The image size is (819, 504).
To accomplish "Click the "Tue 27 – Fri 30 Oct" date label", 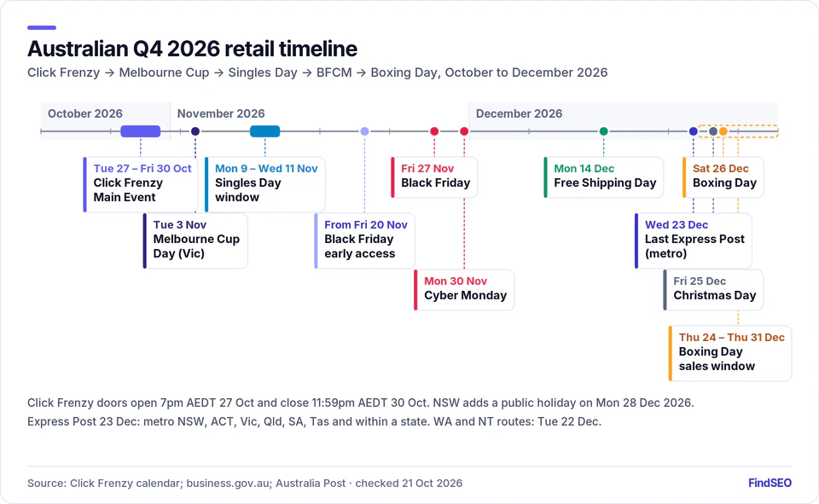I will click(x=142, y=168).
